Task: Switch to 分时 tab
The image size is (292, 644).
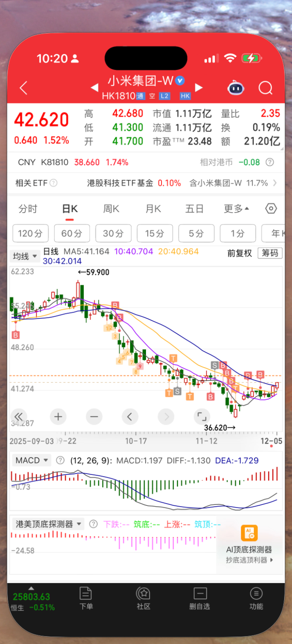Action: point(28,209)
